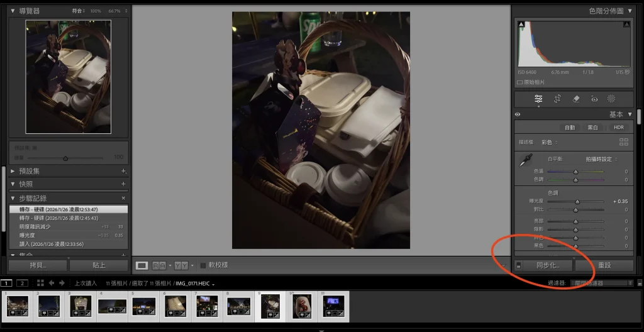644x332 pixels.
Task: Open the Masking tool icon
Action: [x=611, y=99]
